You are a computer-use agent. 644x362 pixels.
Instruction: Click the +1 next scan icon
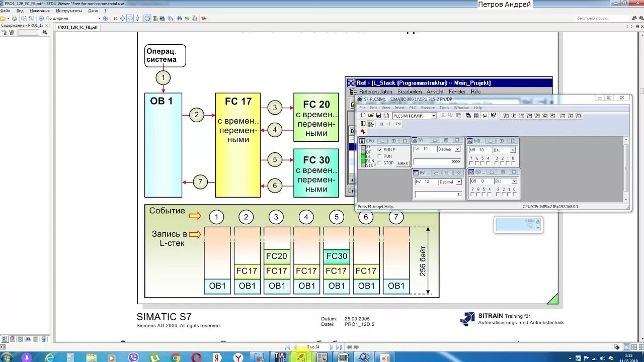click(388, 124)
